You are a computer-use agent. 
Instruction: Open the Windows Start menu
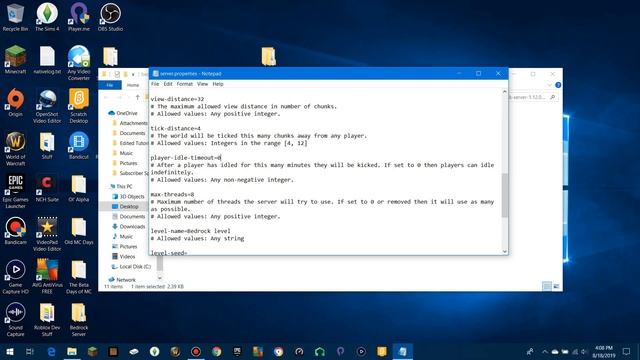point(9,351)
